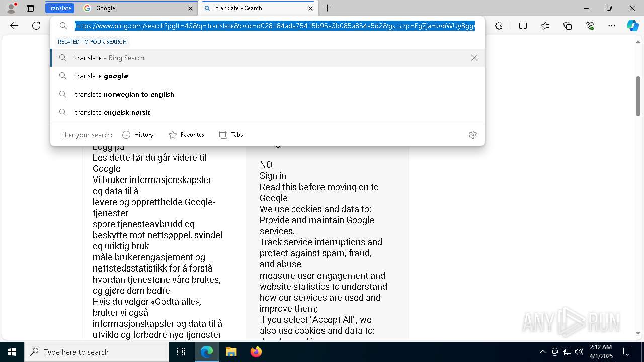644x362 pixels.
Task: Click the taskbar search box
Action: pyautogui.click(x=97, y=352)
